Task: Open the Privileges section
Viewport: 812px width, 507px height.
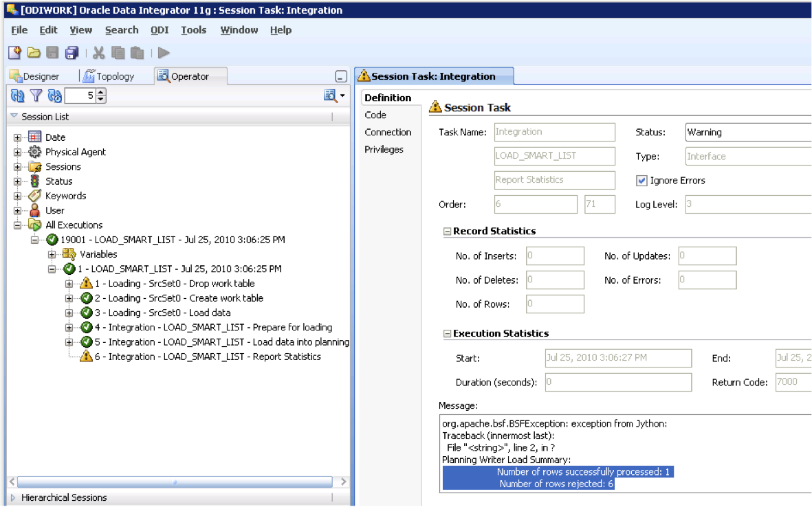Action: [x=384, y=150]
